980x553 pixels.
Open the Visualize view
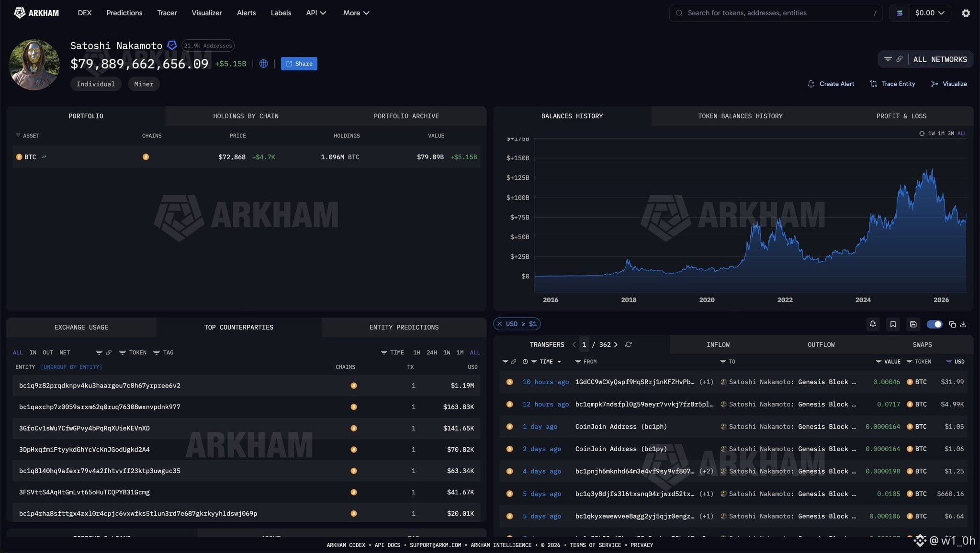click(x=949, y=84)
